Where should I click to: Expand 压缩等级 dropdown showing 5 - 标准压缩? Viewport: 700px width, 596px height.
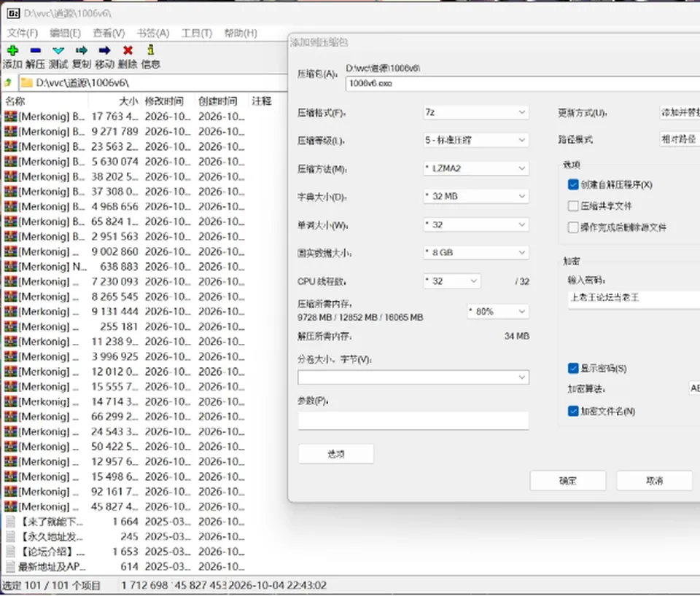(x=476, y=140)
